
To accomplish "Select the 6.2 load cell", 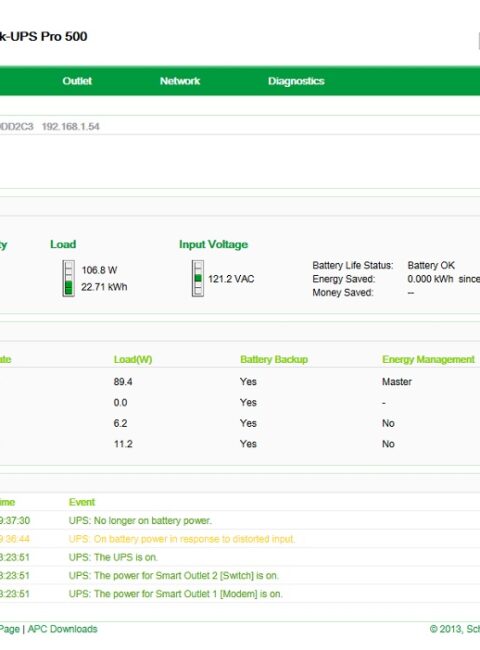I will pos(120,423).
